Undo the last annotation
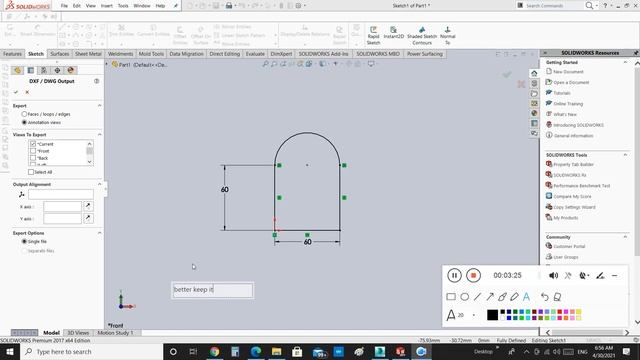 [x=544, y=297]
